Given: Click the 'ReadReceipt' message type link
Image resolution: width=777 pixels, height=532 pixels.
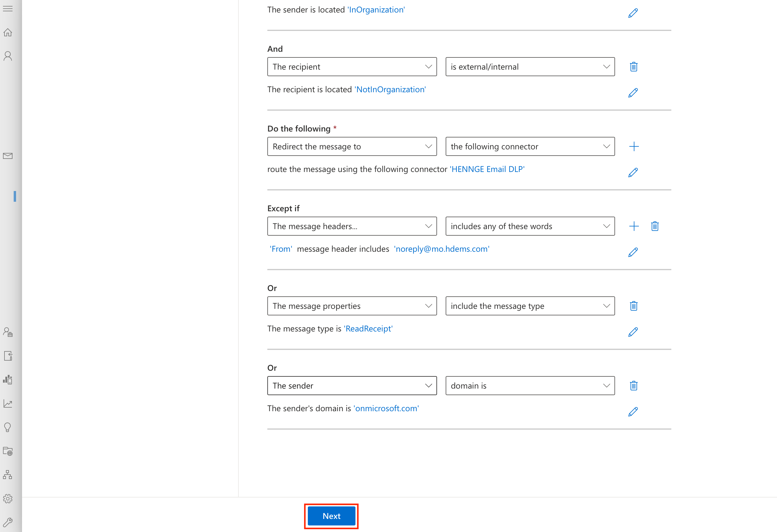Looking at the screenshot, I should (x=369, y=329).
